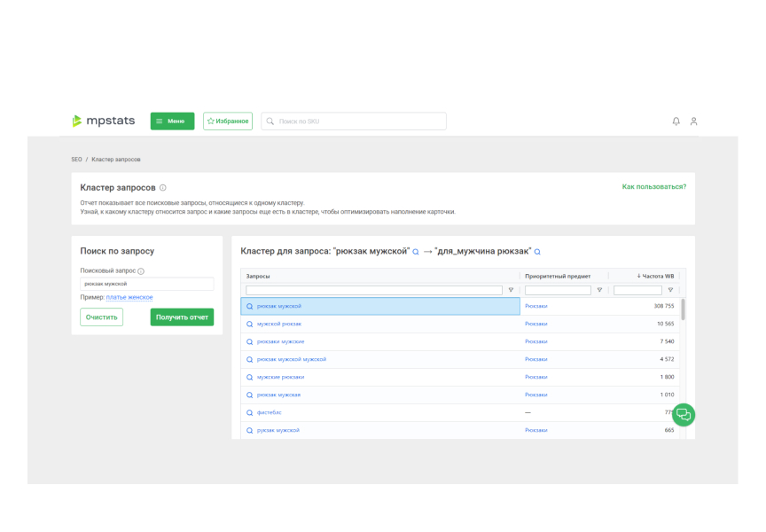The image size is (766, 532).
Task: Open the user profile icon
Action: click(694, 121)
